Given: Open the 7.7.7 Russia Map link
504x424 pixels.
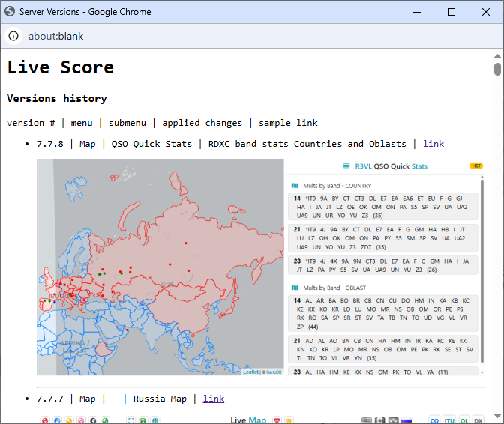Looking at the screenshot, I should (214, 399).
